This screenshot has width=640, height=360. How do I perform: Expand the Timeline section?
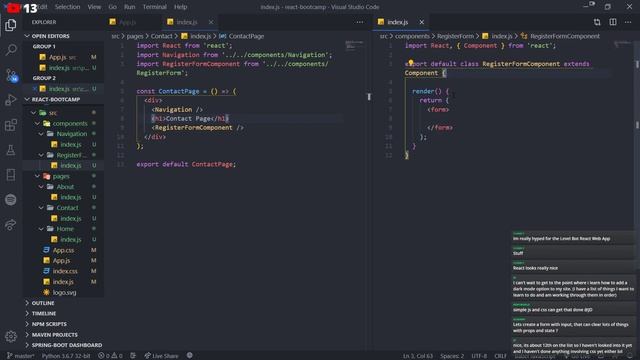point(63,313)
